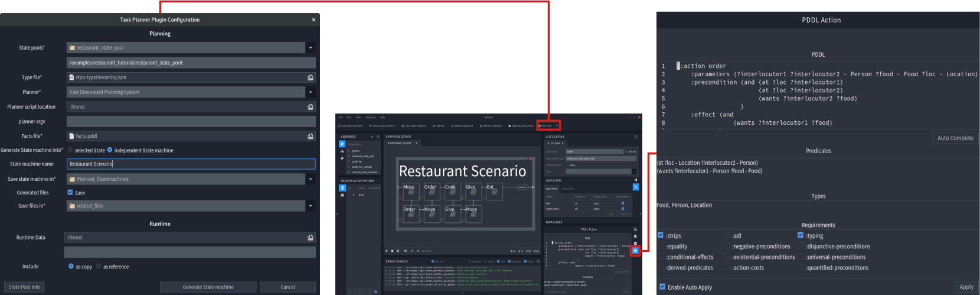This screenshot has width=980, height=295.
Task: Open the File menu in RAFCON
Action: [341, 118]
